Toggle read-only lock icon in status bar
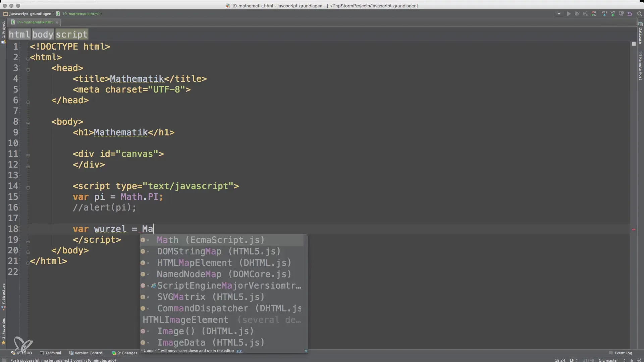This screenshot has width=644, height=362. pos(631,360)
